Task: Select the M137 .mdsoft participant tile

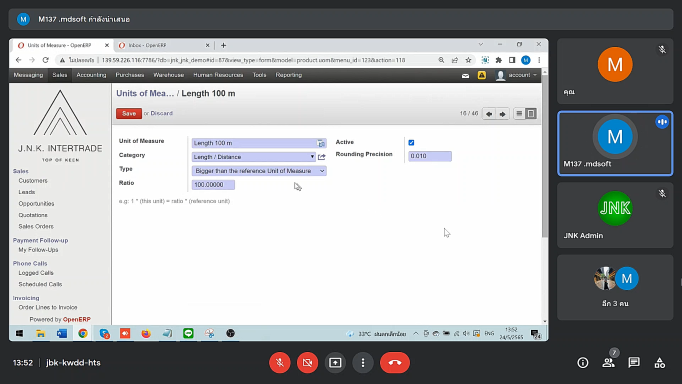Action: (615, 144)
